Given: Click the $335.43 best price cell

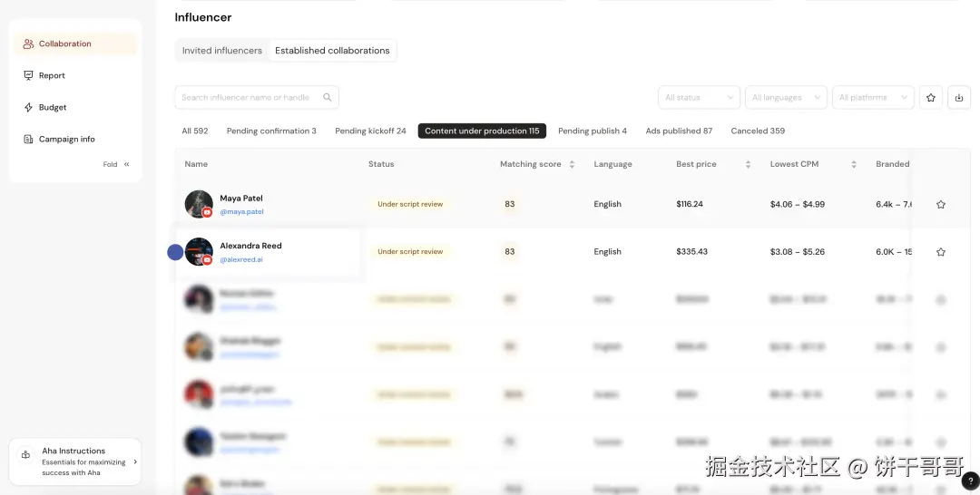Looking at the screenshot, I should (x=691, y=251).
